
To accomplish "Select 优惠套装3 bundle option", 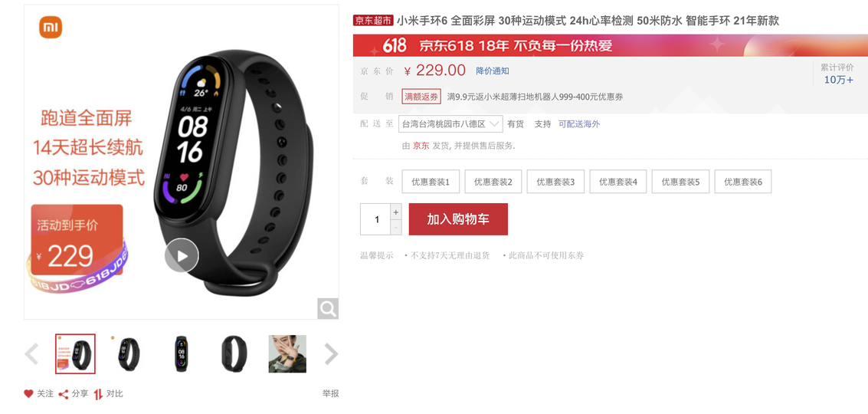I will pos(555,182).
